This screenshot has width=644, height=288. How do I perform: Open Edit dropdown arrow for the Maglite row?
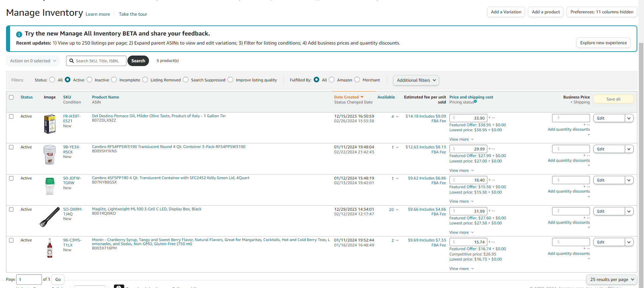[x=629, y=211]
